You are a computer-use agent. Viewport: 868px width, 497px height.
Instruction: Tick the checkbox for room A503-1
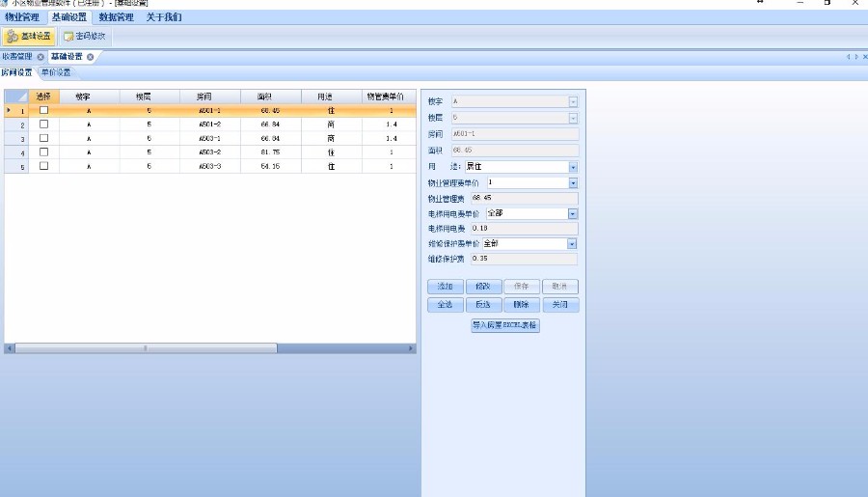tap(43, 138)
